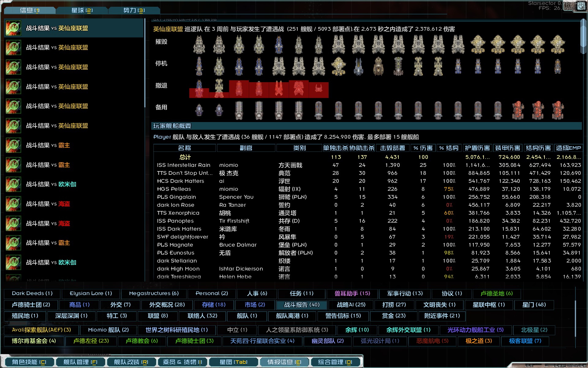Screen dimensions: 588x368
Task: Select the ISS Interstellar Rain row
Action: coord(367,165)
